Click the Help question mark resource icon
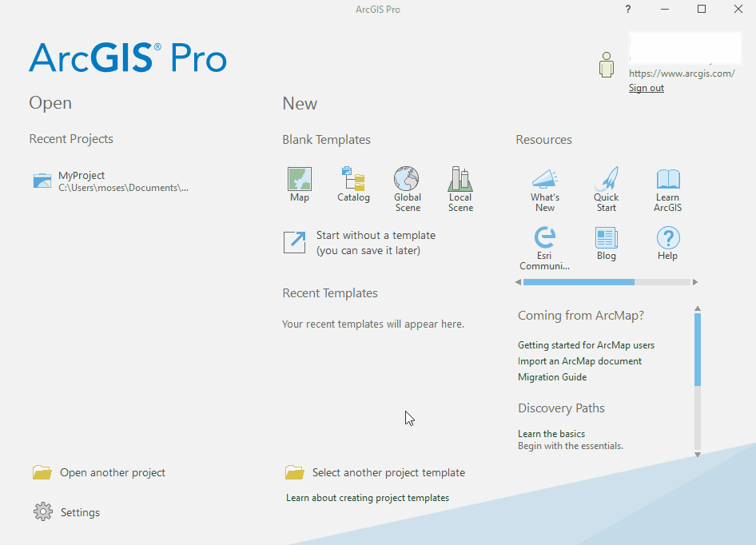The height and width of the screenshot is (545, 756). click(x=668, y=238)
